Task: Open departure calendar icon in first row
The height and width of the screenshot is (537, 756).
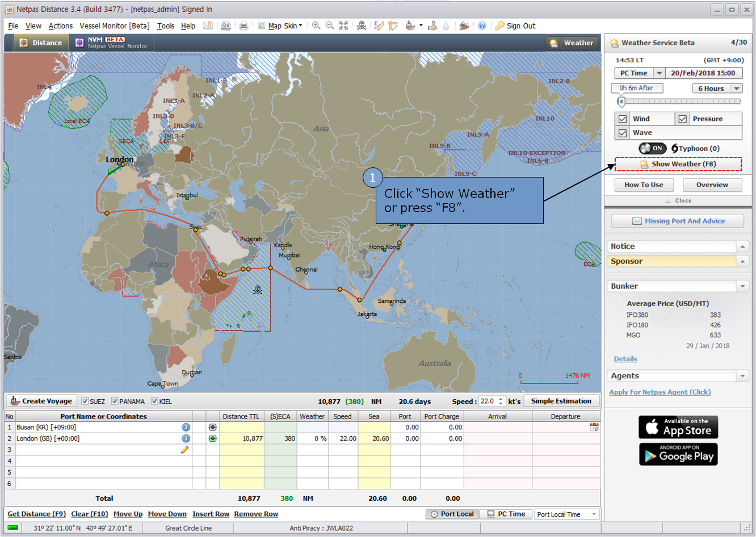Action: 594,427
